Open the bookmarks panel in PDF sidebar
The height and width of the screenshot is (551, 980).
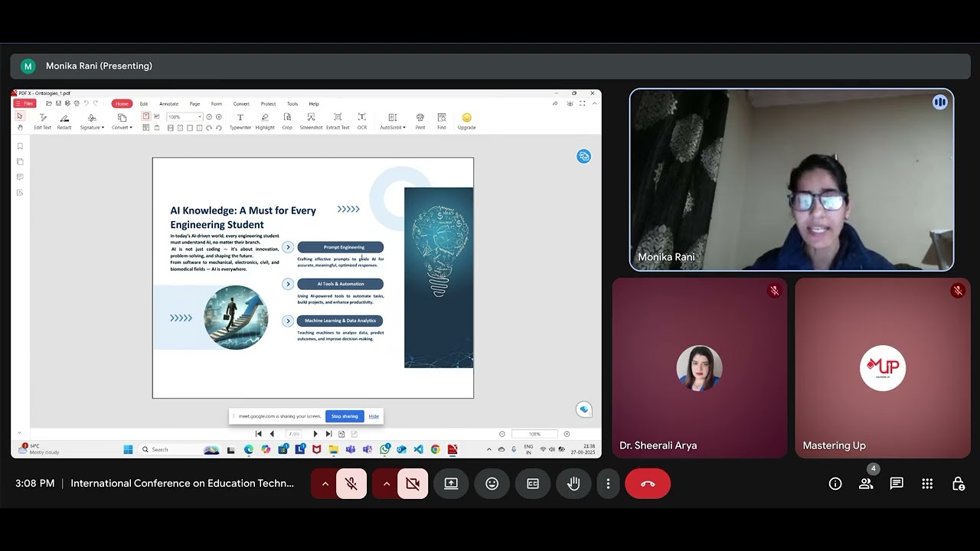point(20,146)
